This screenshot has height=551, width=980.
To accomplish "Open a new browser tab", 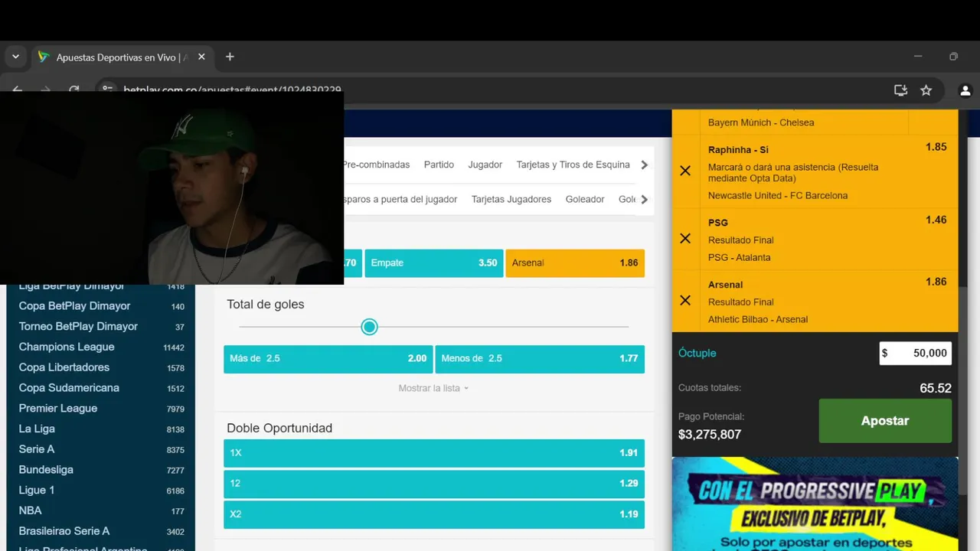I will pyautogui.click(x=230, y=57).
